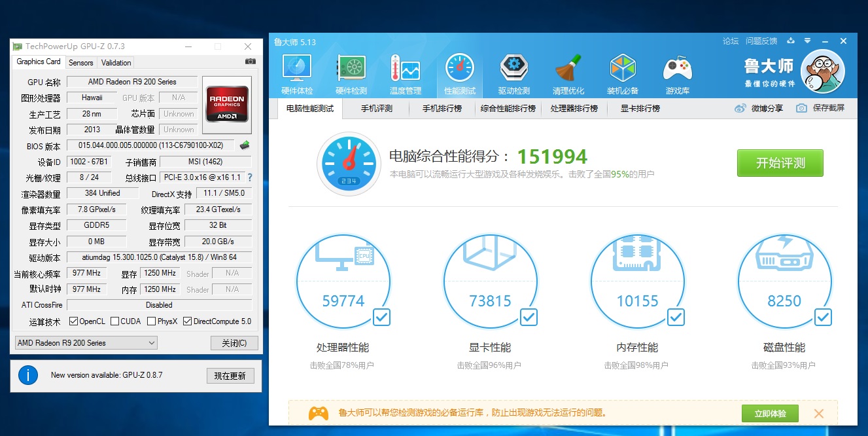Click the MSI (1462) subvendor value
Image resolution: width=868 pixels, height=436 pixels.
(x=205, y=162)
